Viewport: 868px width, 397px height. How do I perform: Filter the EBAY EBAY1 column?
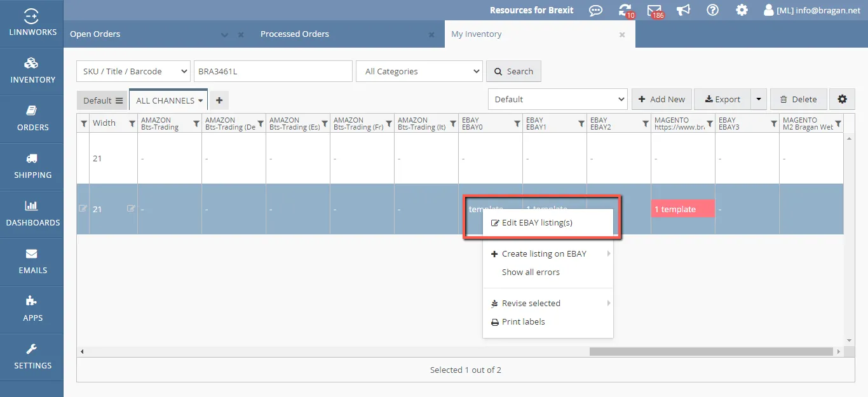tap(581, 123)
